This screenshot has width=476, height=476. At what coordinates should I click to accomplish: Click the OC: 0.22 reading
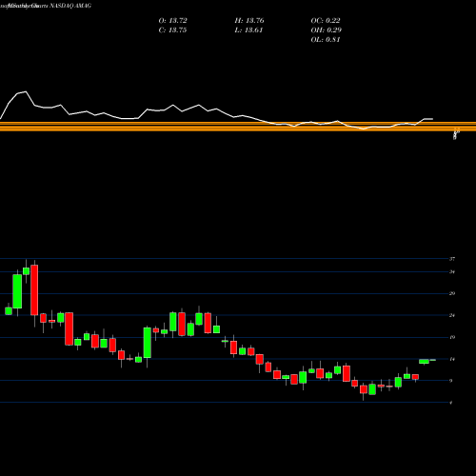[326, 21]
